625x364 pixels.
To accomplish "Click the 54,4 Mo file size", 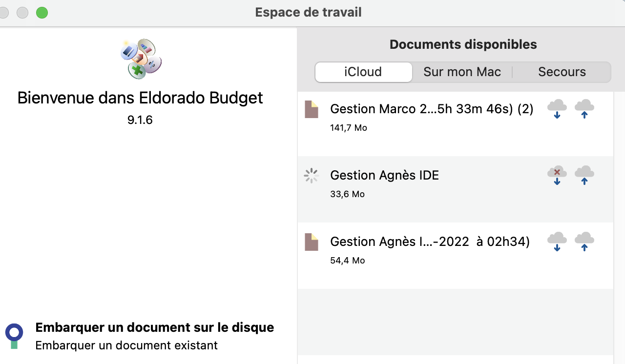I will click(348, 261).
